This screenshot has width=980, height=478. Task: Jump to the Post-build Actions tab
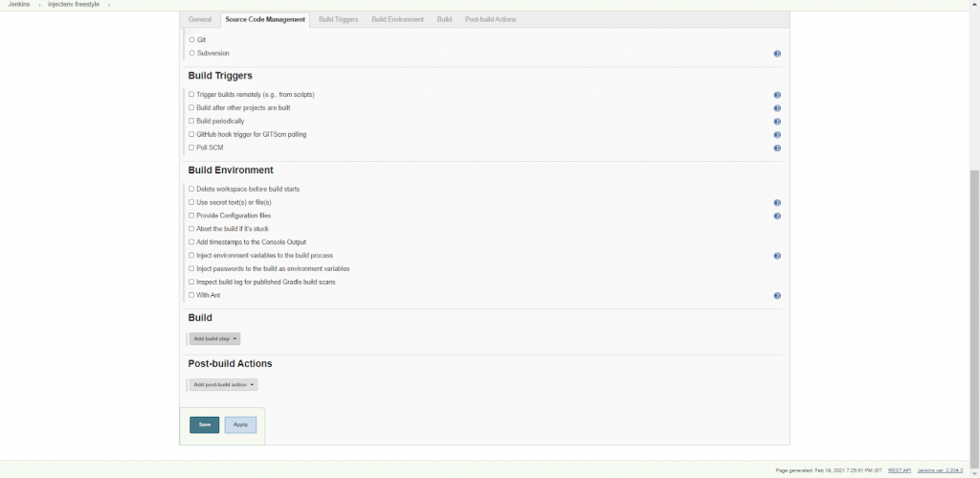[x=491, y=19]
